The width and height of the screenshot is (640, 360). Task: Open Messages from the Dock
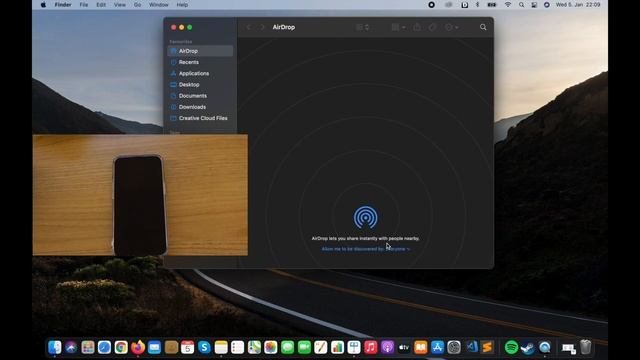click(288, 347)
